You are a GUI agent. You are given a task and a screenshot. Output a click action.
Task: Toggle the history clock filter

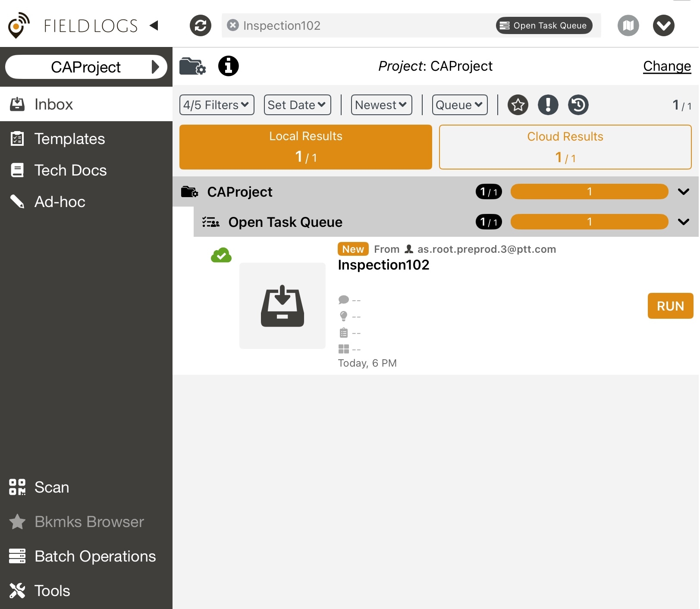(578, 105)
